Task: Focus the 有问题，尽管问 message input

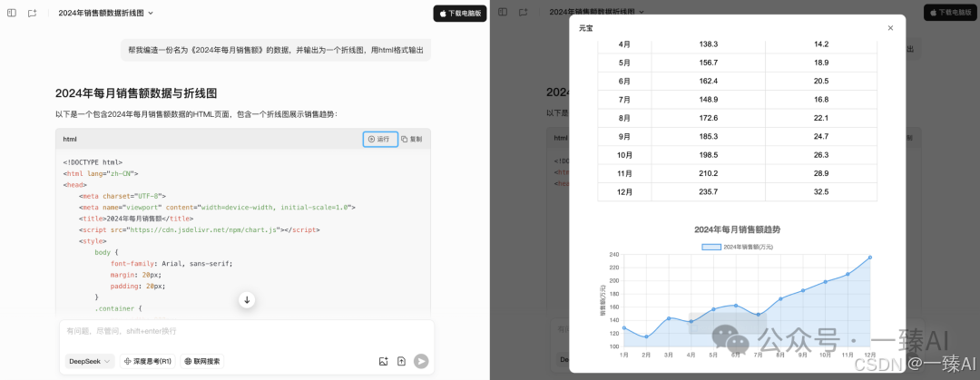Action: [247, 331]
